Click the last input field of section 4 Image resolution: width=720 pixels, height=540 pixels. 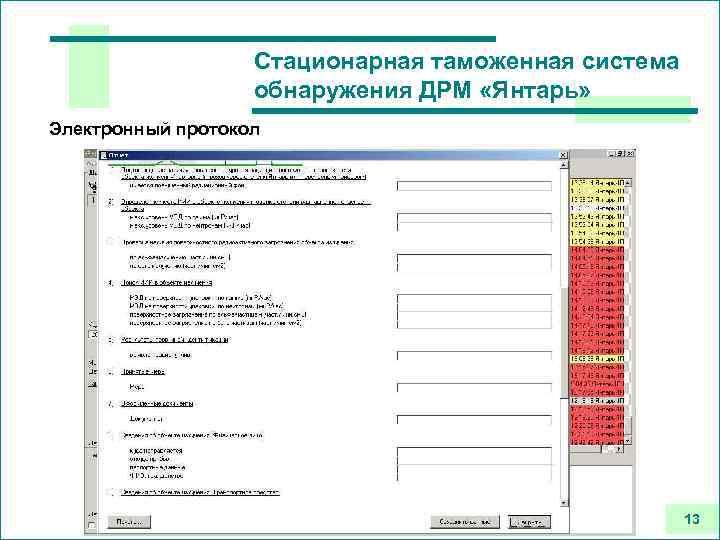[x=474, y=324]
